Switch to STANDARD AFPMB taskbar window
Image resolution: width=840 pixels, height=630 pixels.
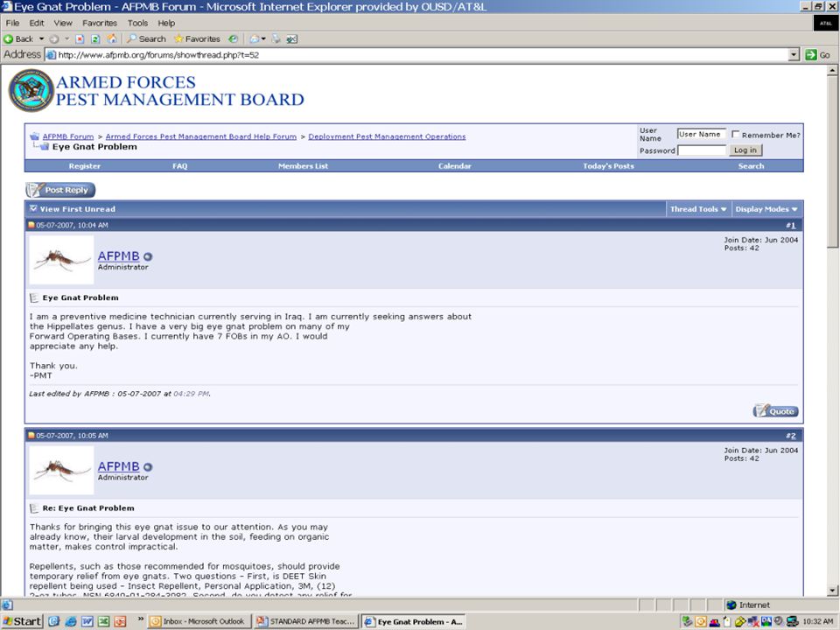[x=306, y=621]
